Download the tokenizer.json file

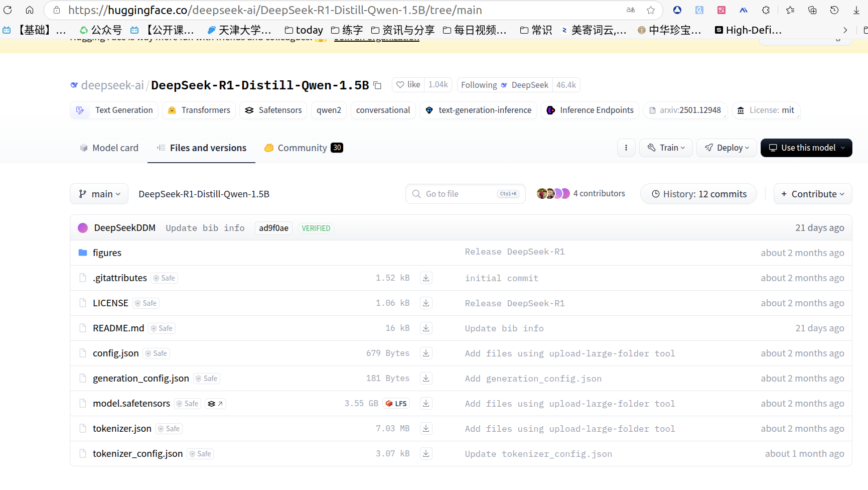[x=426, y=428]
